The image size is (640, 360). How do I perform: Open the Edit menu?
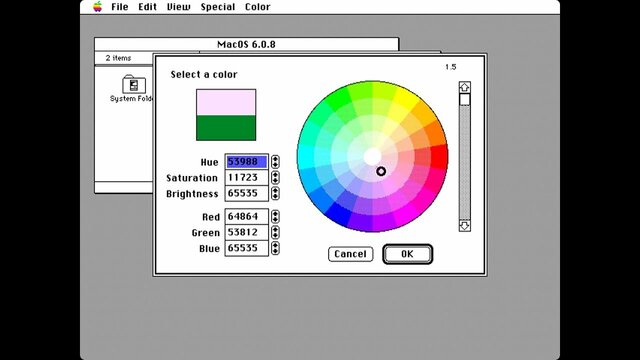point(147,7)
